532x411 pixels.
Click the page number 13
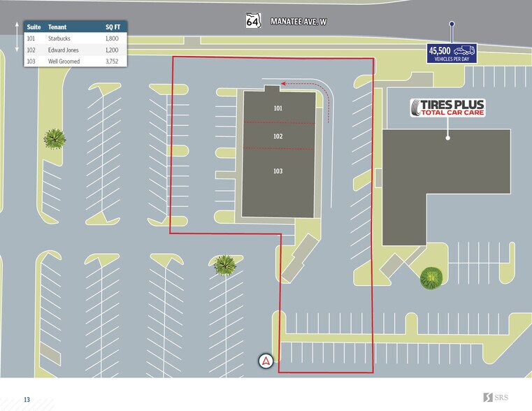[x=27, y=400]
